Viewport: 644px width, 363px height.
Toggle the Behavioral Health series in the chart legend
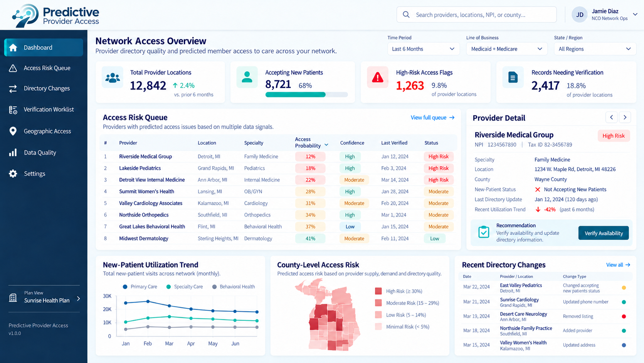coord(234,287)
